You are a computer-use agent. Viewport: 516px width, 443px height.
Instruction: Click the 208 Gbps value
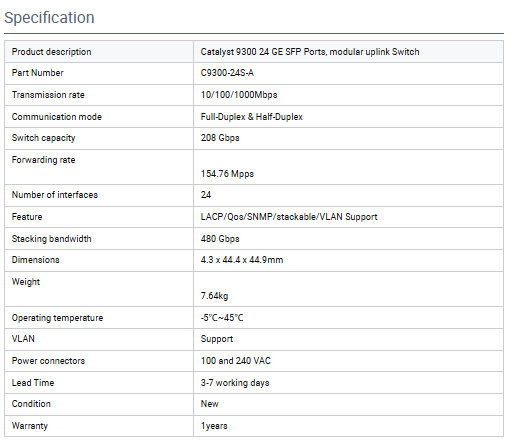coord(220,138)
